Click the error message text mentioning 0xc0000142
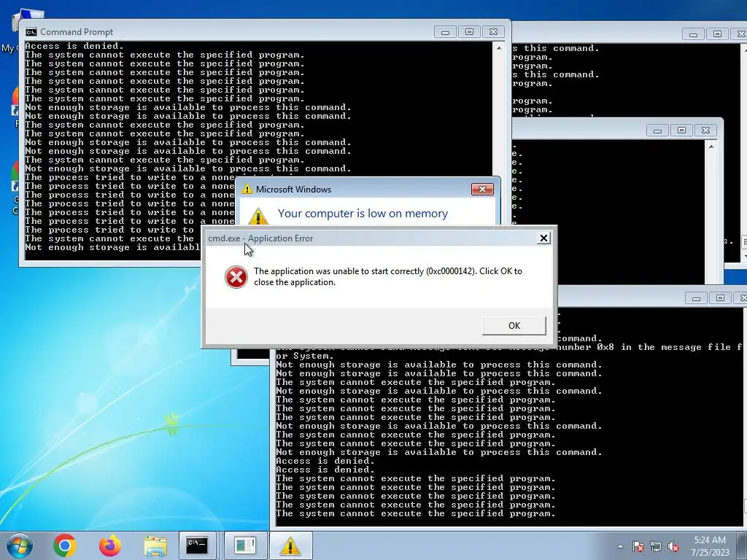 point(388,276)
